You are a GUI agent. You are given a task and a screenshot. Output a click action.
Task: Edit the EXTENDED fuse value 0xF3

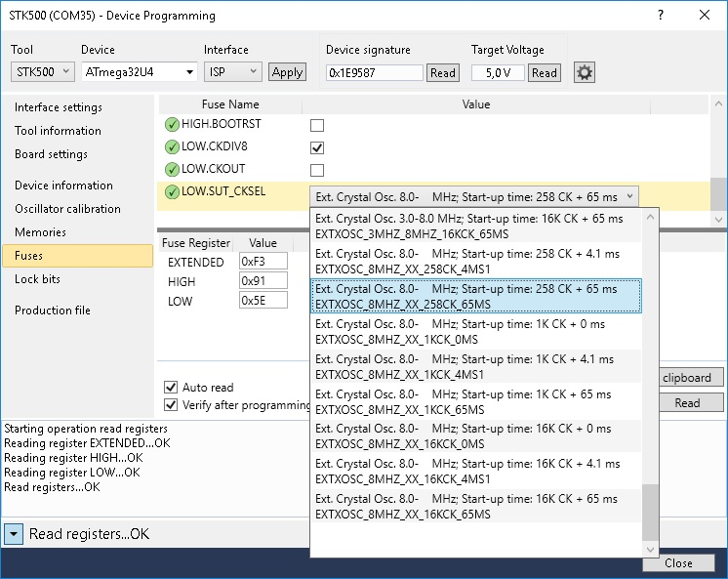point(263,261)
